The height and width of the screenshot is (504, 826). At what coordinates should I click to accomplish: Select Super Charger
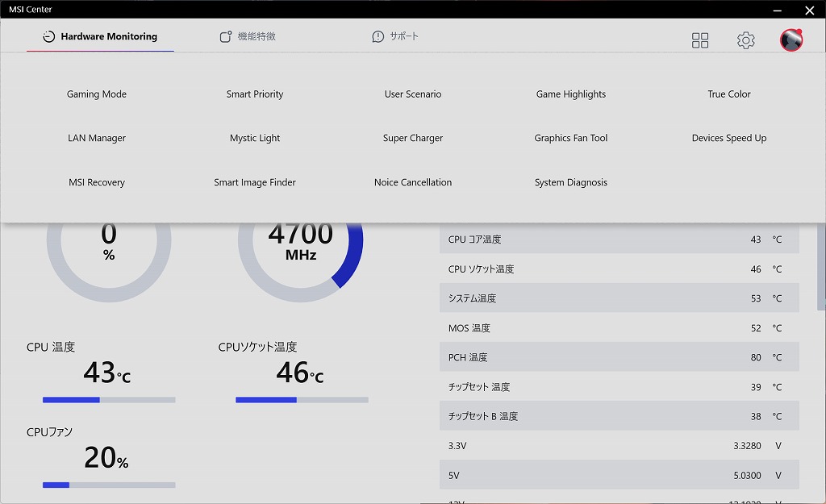click(x=413, y=138)
